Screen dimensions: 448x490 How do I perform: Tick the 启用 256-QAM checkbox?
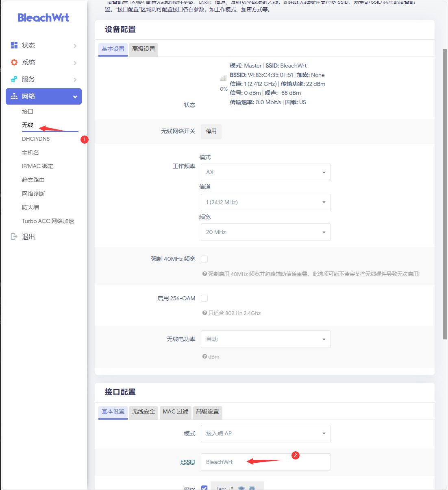[204, 298]
